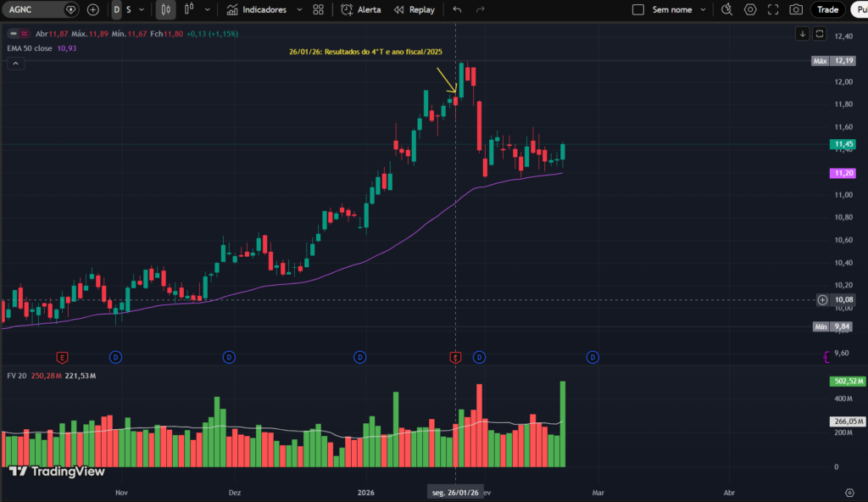Toggle the magnet snap mode icon

pos(726,9)
